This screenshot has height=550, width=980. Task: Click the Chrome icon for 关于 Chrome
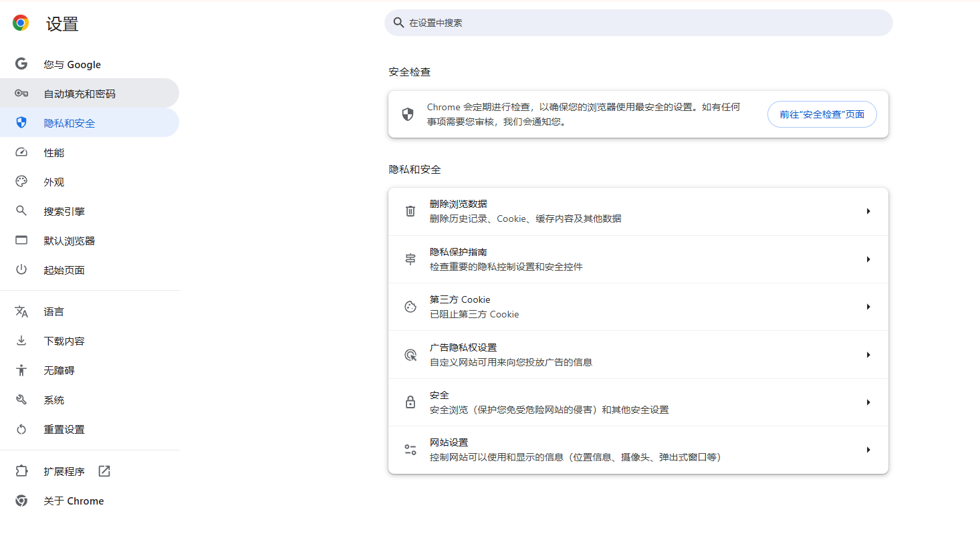21,501
